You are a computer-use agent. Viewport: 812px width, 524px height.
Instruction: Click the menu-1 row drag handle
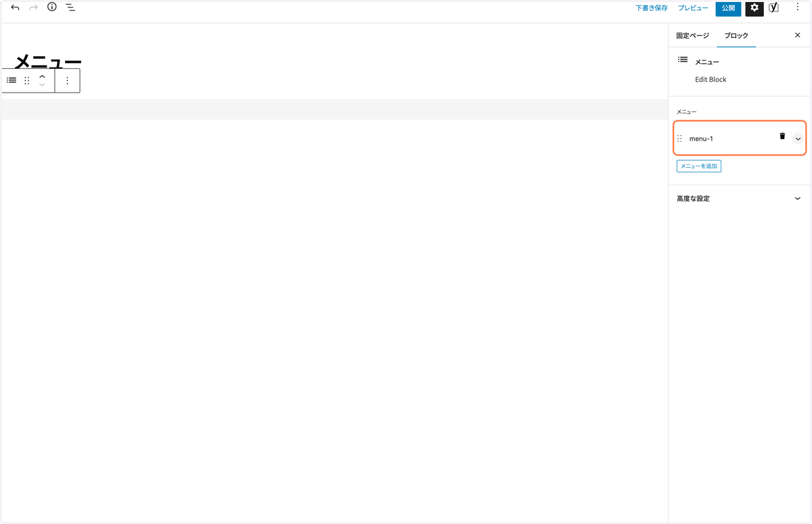680,139
